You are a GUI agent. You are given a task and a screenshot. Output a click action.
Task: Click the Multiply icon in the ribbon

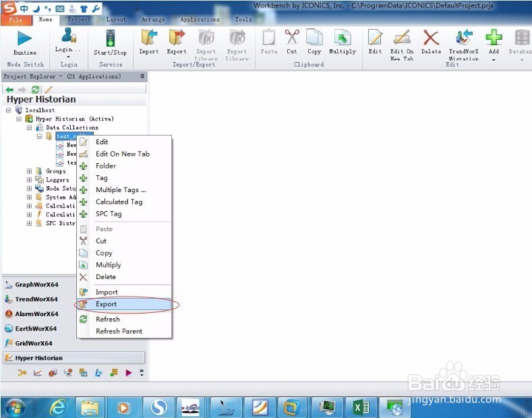(x=343, y=37)
